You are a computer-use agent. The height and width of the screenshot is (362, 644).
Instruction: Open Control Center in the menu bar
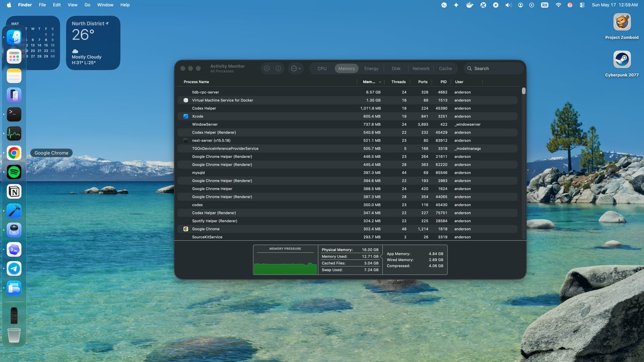click(583, 5)
